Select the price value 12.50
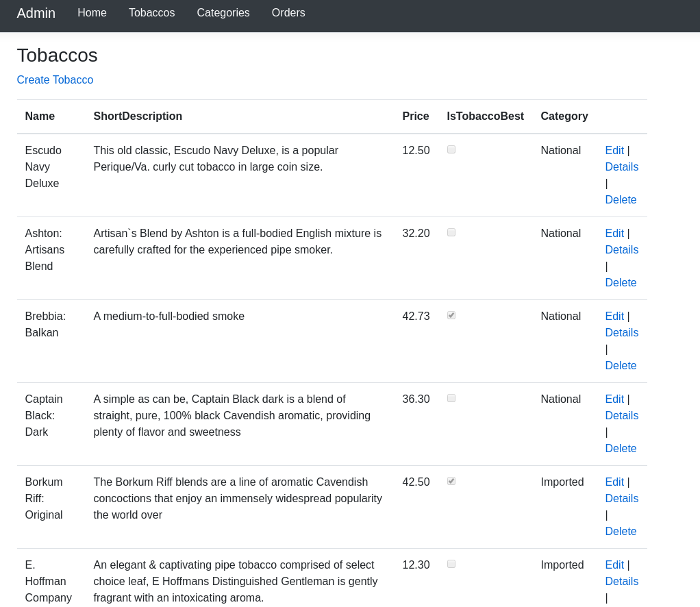The image size is (700, 607). pyautogui.click(x=416, y=150)
